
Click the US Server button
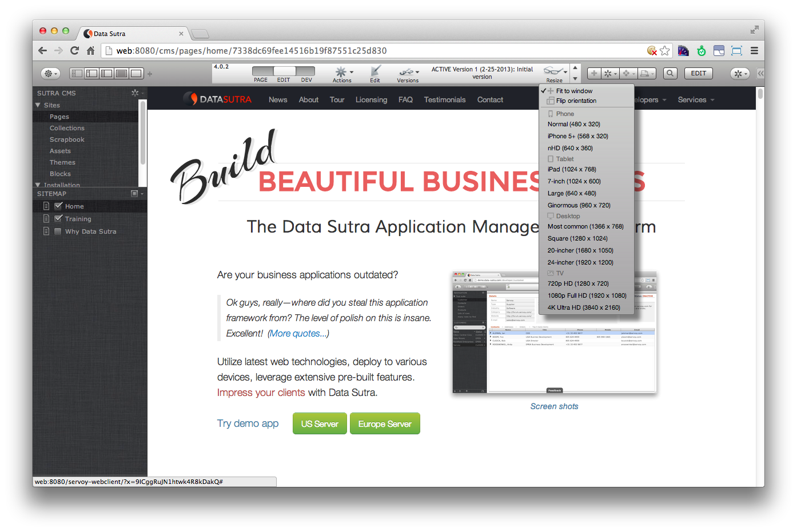pyautogui.click(x=320, y=423)
